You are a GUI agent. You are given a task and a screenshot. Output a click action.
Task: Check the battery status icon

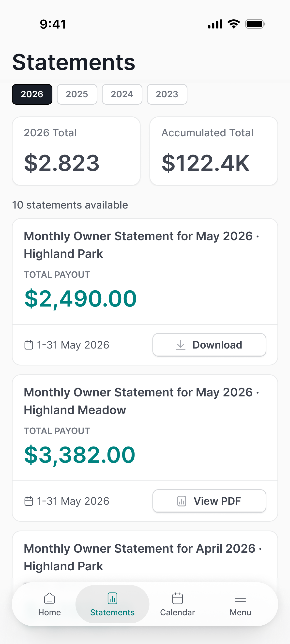(255, 24)
